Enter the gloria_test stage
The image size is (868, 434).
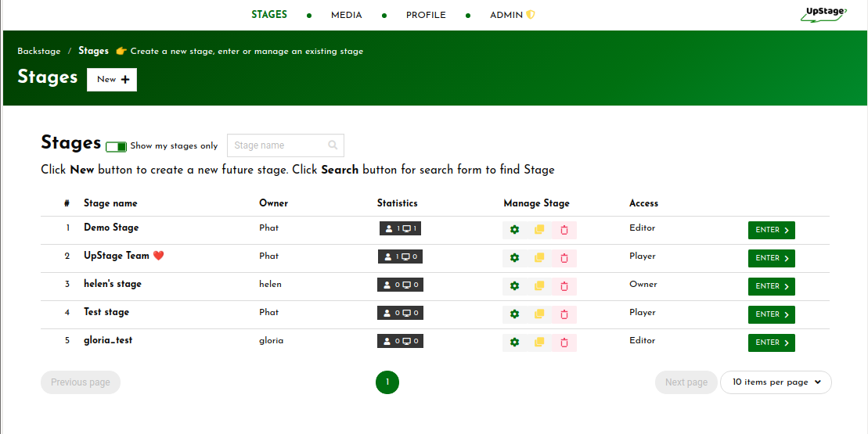click(x=772, y=343)
